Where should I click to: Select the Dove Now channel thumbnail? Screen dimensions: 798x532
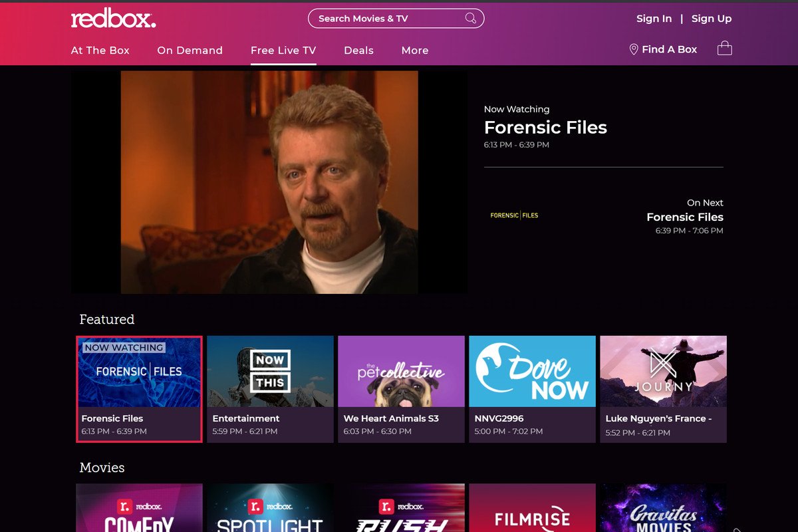[x=532, y=372]
